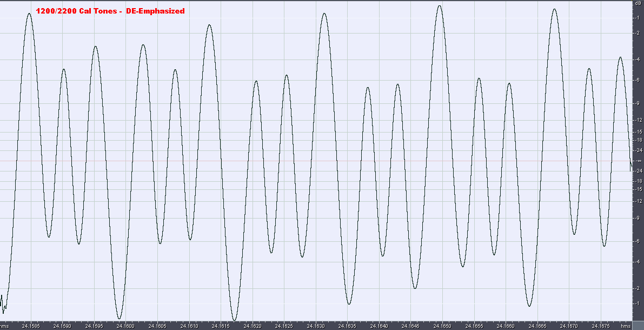Click the 24.1645 time ruler label
The image size is (644, 330).
tap(411, 326)
